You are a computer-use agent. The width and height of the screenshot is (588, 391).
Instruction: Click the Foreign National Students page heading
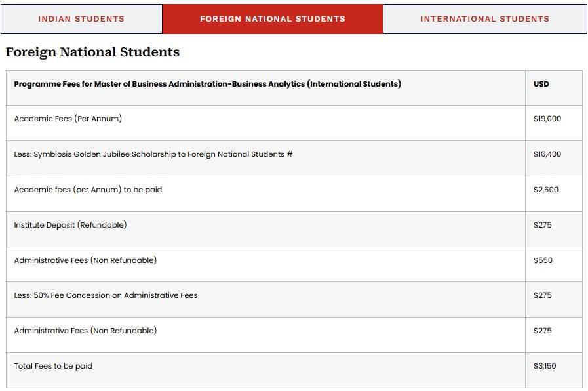92,52
